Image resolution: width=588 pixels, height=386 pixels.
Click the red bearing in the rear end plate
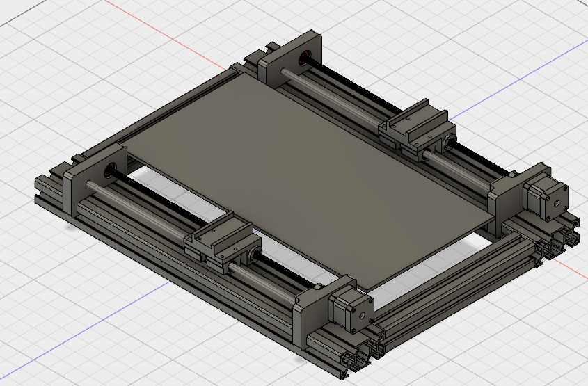304,58
